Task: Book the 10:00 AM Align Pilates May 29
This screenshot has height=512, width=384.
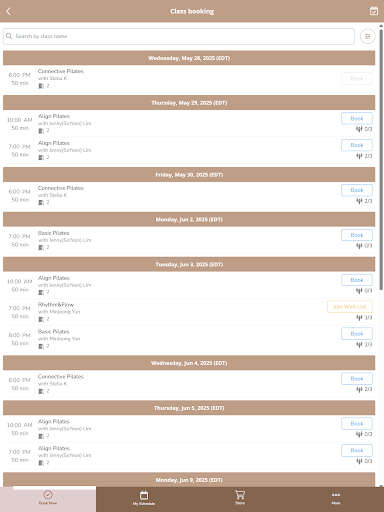Action: click(x=357, y=118)
